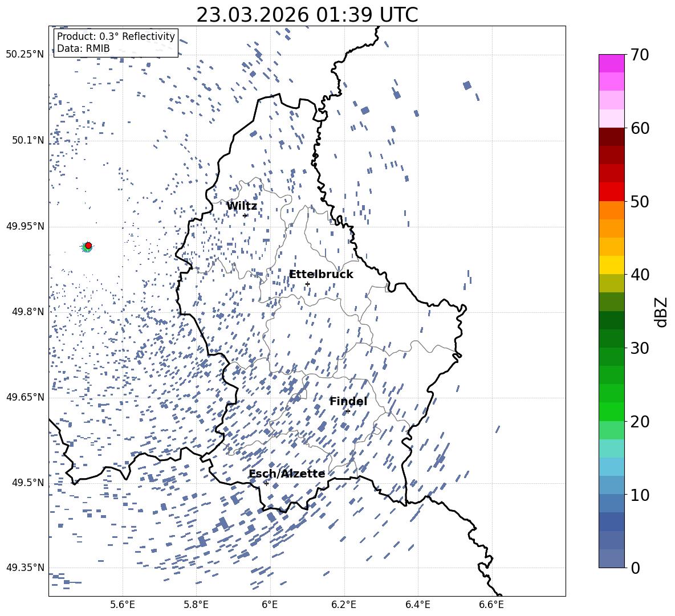
Task: Click the 49.8°N latitude label
Action: coord(27,312)
